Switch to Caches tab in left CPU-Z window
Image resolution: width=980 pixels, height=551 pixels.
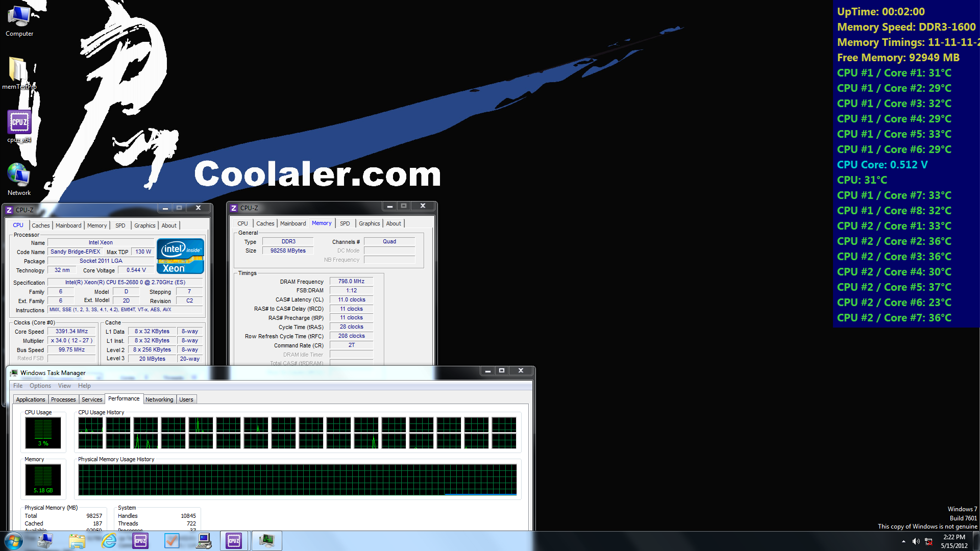41,226
